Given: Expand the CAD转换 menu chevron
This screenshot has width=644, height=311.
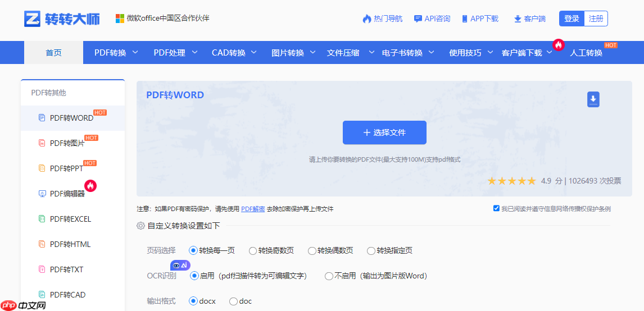Looking at the screenshot, I should (254, 52).
